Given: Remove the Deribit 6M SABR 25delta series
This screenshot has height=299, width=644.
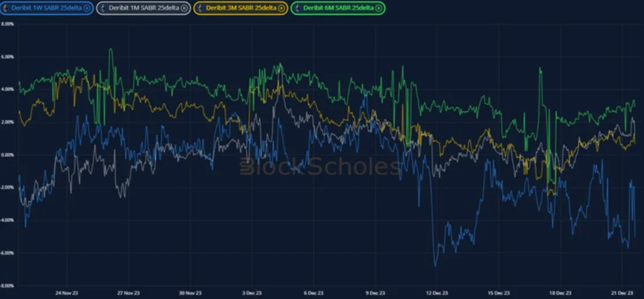Looking at the screenshot, I should tap(379, 8).
